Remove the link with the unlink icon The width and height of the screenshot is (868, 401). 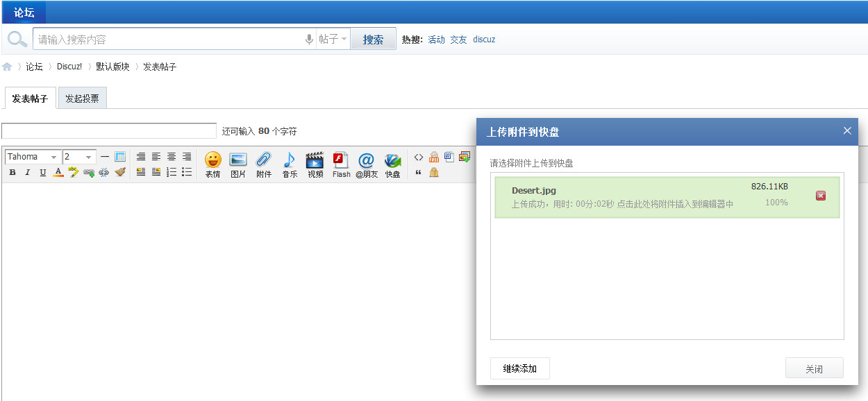(104, 173)
